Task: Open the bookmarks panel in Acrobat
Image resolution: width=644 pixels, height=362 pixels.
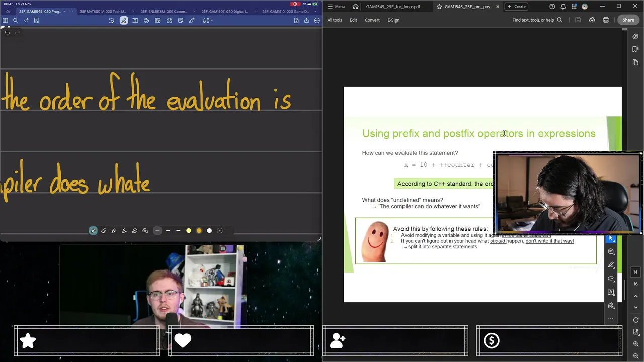Action: click(636, 49)
